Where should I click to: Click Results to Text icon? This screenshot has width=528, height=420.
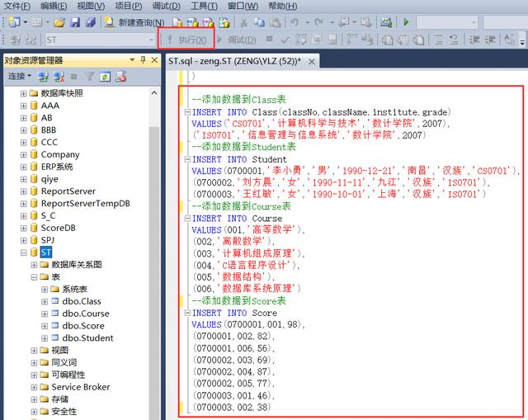(x=387, y=40)
